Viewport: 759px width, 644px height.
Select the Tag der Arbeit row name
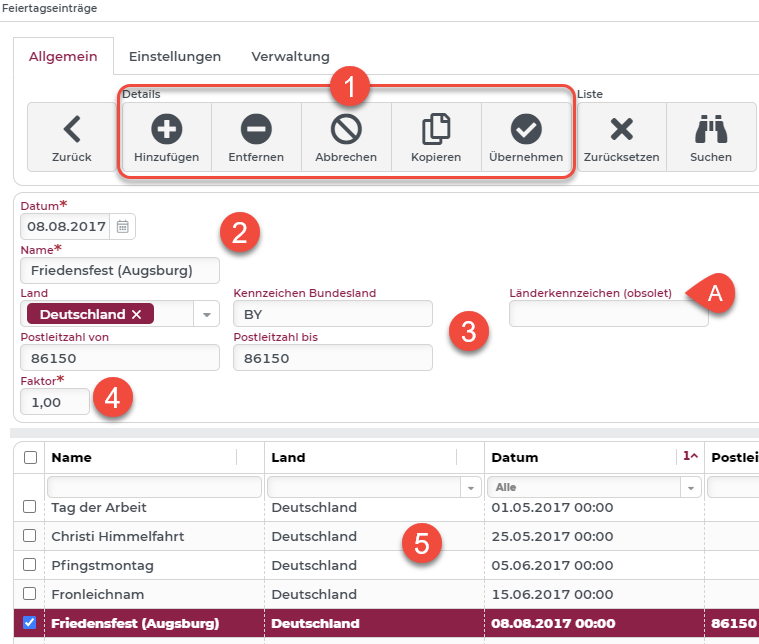(99, 507)
